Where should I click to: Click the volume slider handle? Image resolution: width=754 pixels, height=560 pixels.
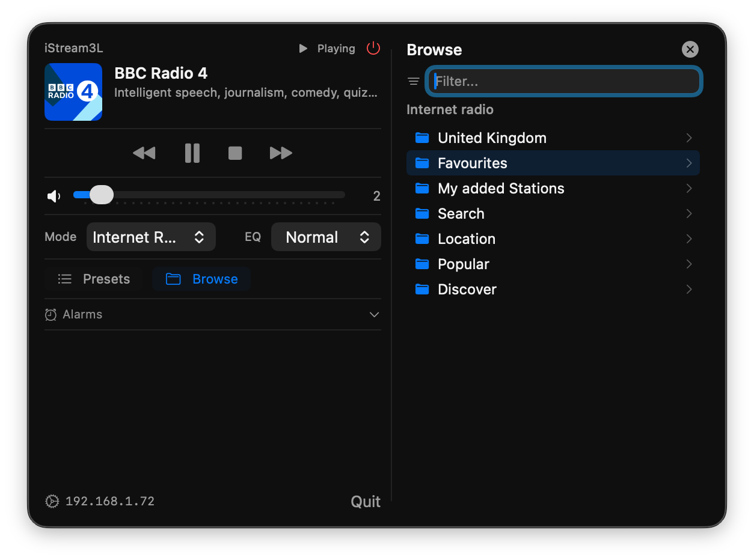[x=101, y=195]
